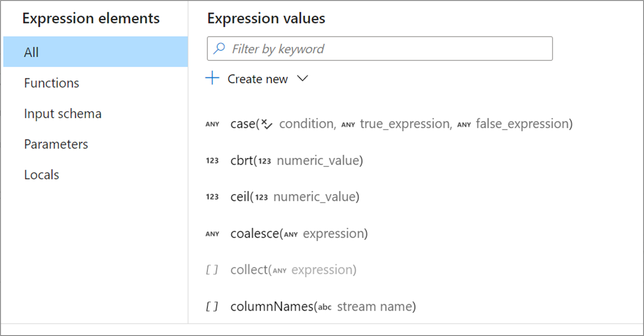Select the Locals category
This screenshot has width=644, height=336.
(x=41, y=175)
